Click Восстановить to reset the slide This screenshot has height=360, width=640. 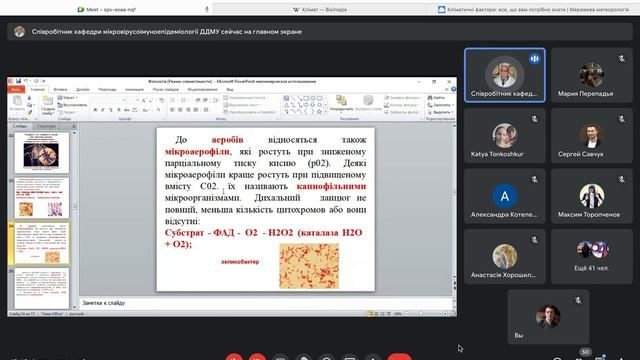72,105
